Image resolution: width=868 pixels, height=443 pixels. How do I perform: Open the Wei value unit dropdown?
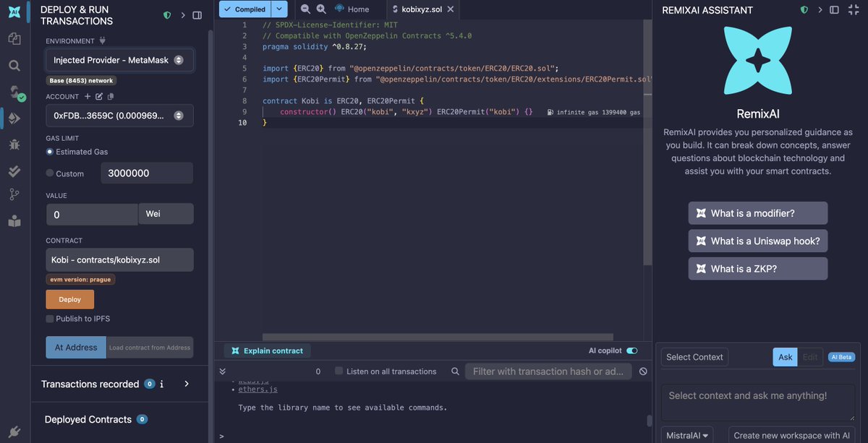pyautogui.click(x=166, y=214)
